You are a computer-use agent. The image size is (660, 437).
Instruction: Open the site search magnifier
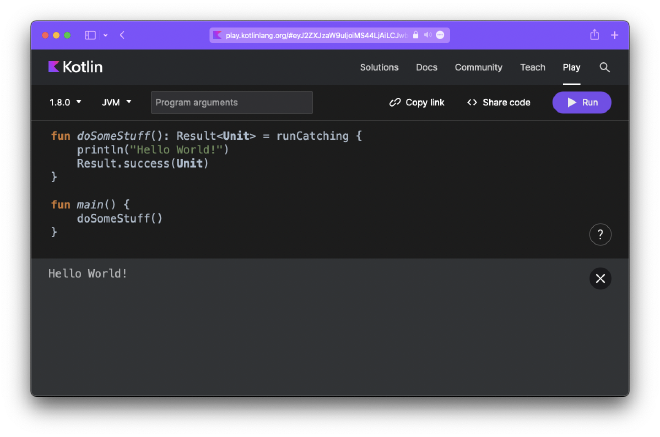click(x=604, y=67)
